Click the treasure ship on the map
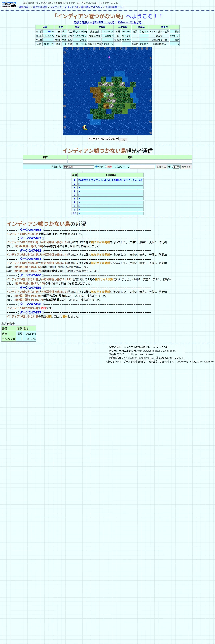This screenshot has height=644, width=215. pyautogui.click(x=85, y=128)
